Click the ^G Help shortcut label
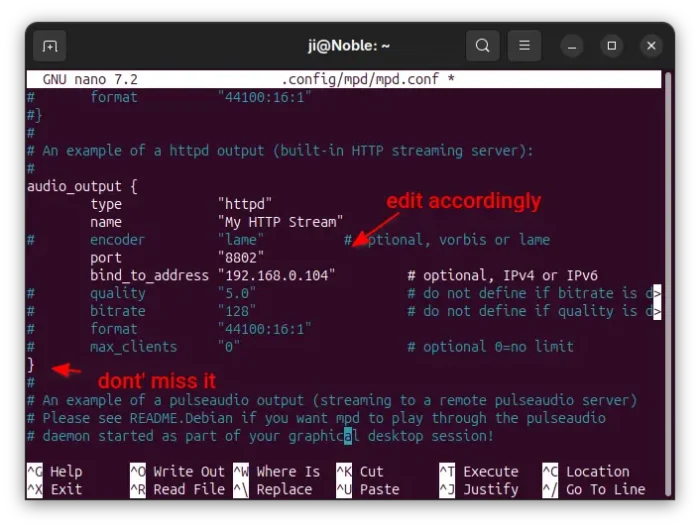Screen dimensions: 700x528 pyautogui.click(x=55, y=471)
